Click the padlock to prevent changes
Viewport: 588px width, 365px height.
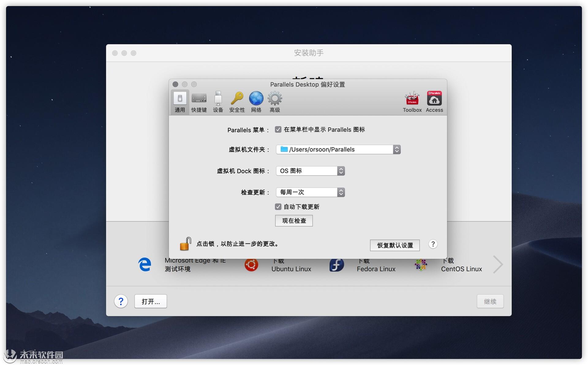click(185, 244)
